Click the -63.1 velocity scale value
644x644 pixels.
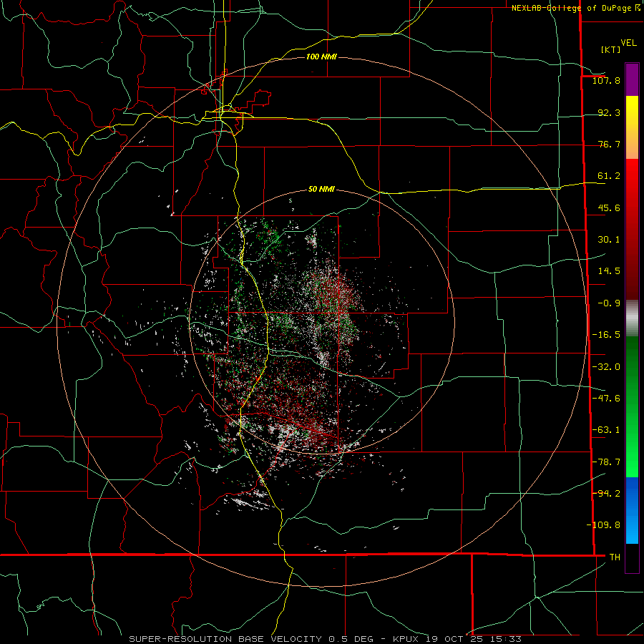coord(606,430)
